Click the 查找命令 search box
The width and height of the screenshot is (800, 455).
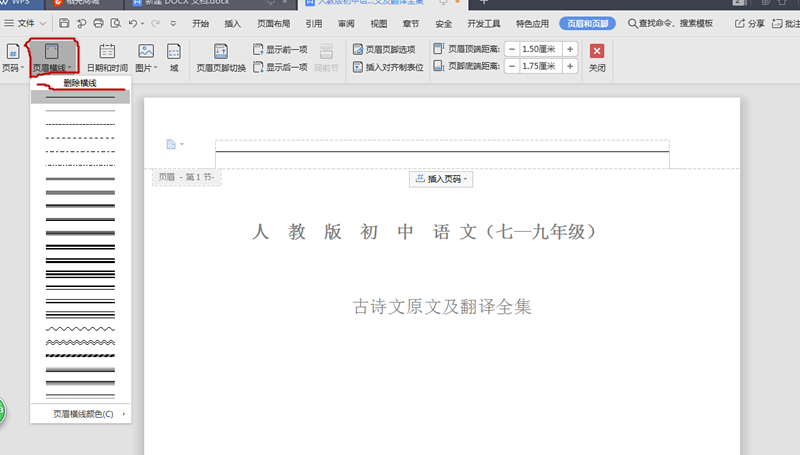(x=670, y=23)
